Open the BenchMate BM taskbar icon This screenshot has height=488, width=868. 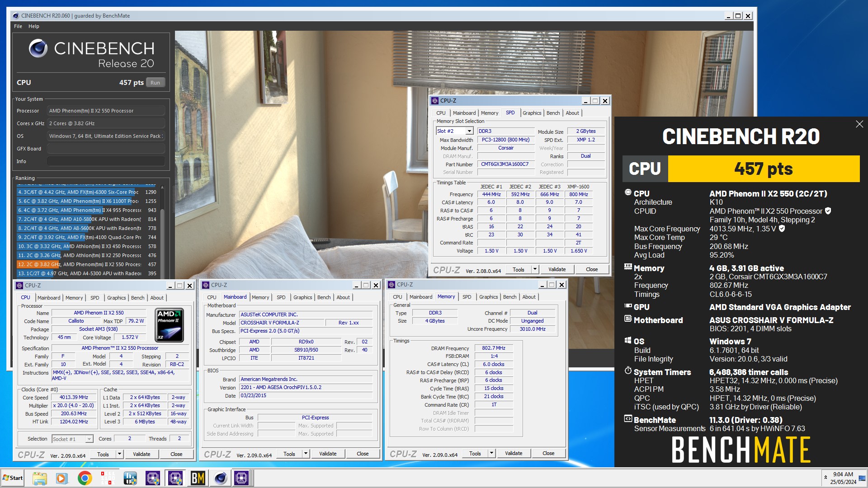coord(198,478)
